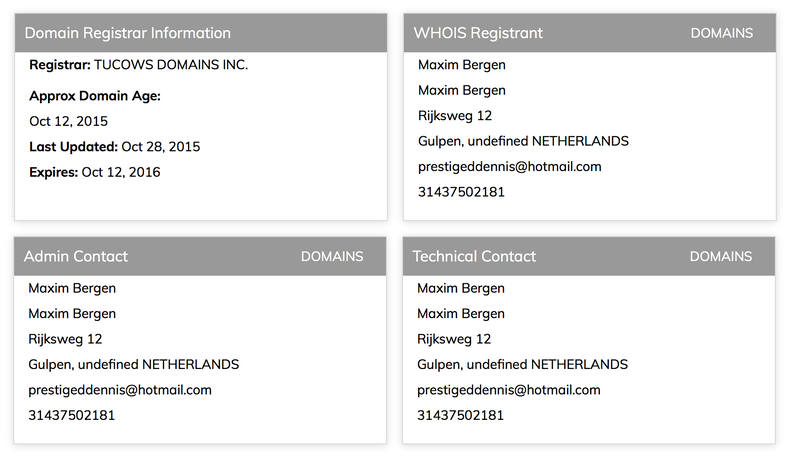Click the Admin Contact panel title
This screenshot has width=789, height=459.
pyautogui.click(x=76, y=257)
